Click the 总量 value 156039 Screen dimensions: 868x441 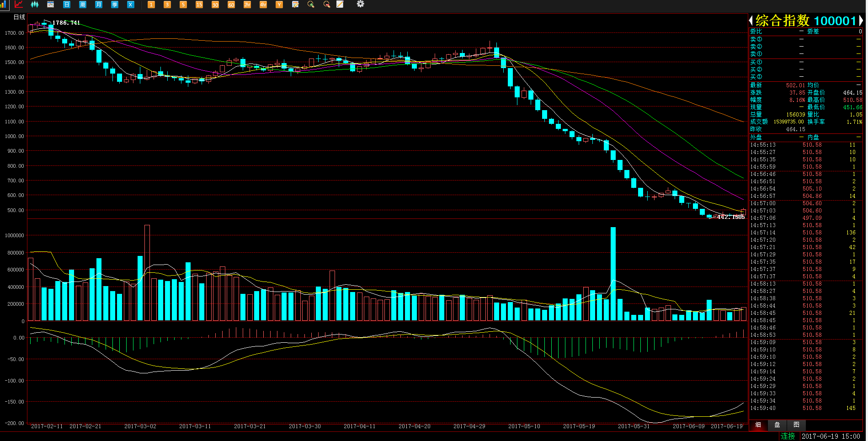pyautogui.click(x=796, y=115)
